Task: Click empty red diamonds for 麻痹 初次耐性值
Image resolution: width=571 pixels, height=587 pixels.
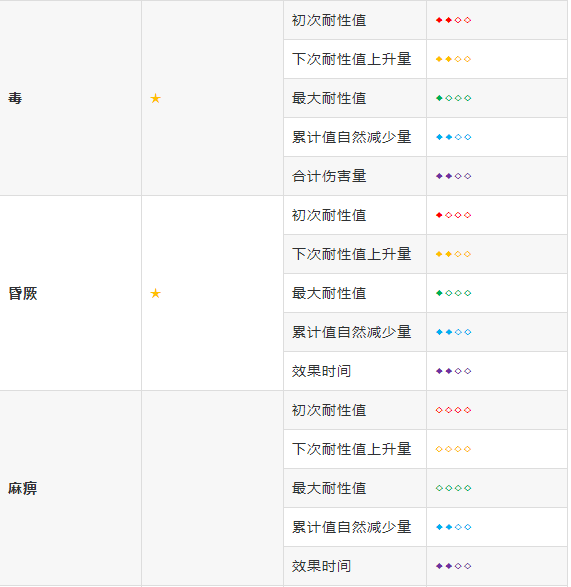Action: (x=453, y=410)
